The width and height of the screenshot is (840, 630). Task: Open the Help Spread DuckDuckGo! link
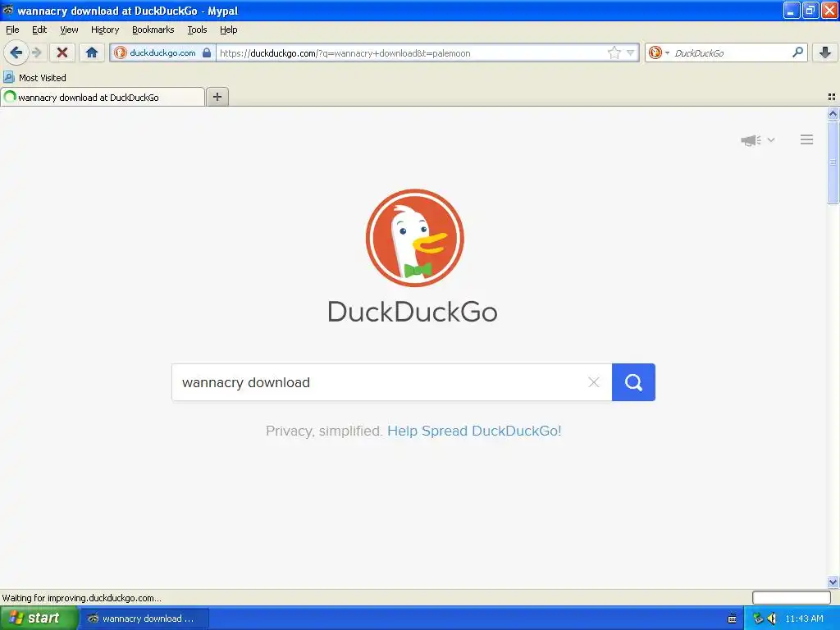pyautogui.click(x=474, y=431)
